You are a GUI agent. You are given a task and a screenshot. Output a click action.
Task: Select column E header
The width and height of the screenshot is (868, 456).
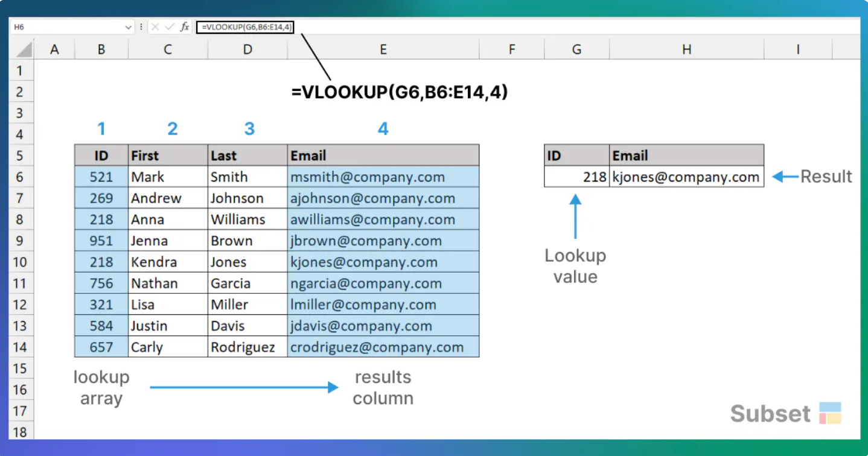383,49
